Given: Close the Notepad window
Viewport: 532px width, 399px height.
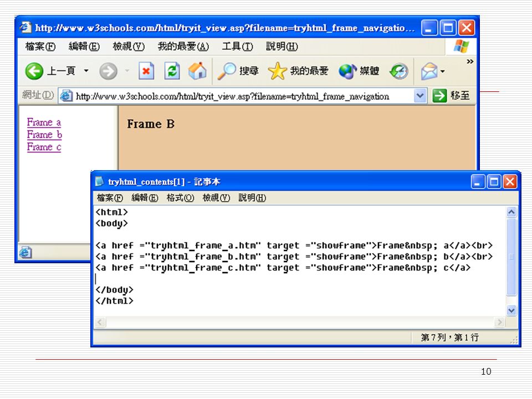Looking at the screenshot, I should point(510,182).
